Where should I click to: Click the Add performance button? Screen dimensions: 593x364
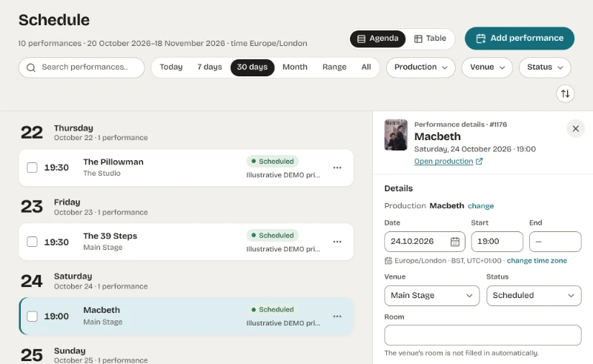point(520,39)
